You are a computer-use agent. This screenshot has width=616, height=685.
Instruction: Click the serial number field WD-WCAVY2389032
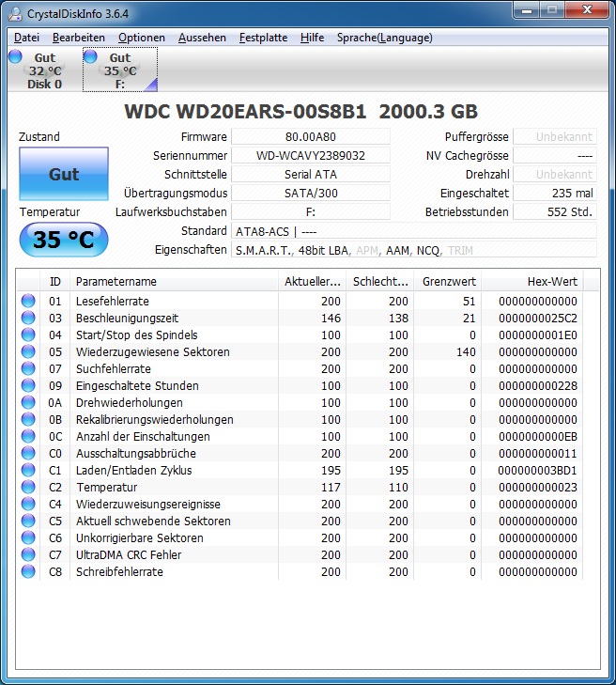pyautogui.click(x=311, y=156)
